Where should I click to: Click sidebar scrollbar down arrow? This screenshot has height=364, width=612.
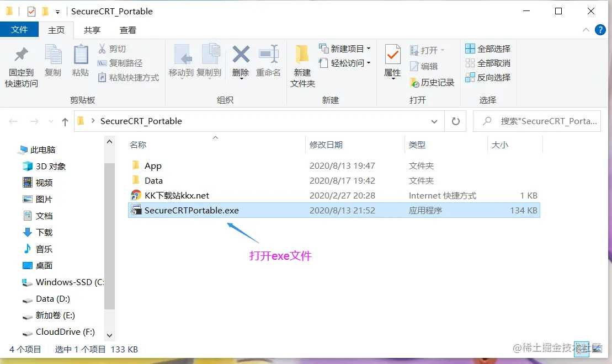pyautogui.click(x=110, y=335)
